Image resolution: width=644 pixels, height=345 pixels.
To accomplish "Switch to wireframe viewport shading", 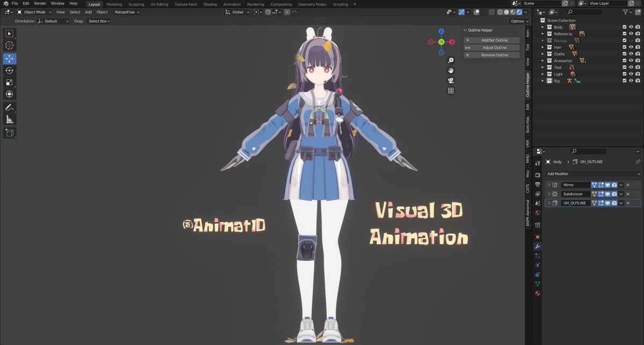I will pyautogui.click(x=500, y=12).
